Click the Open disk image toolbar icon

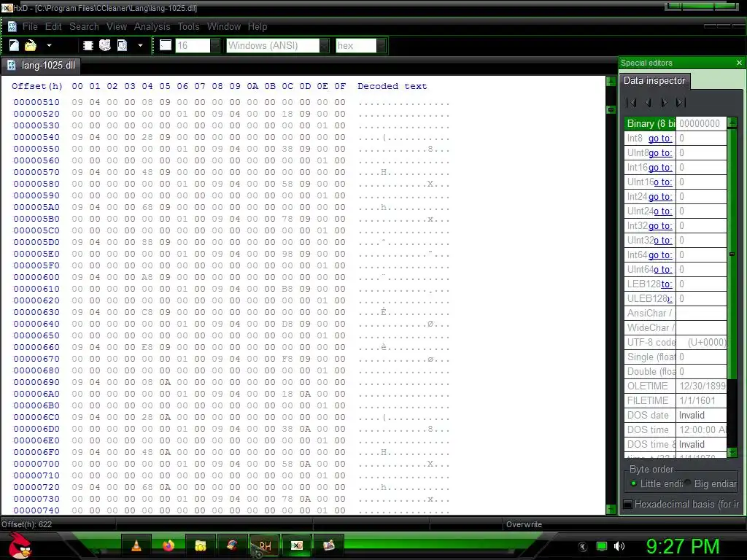pyautogui.click(x=123, y=45)
